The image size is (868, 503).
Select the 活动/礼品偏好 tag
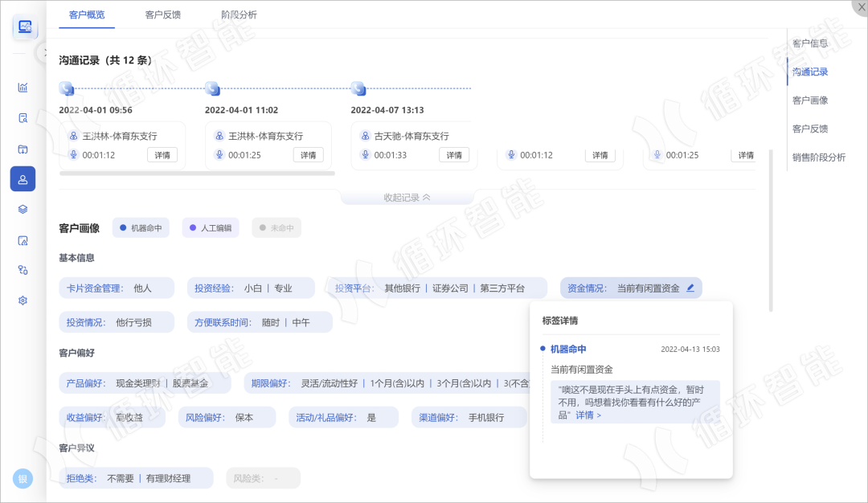pyautogui.click(x=343, y=417)
